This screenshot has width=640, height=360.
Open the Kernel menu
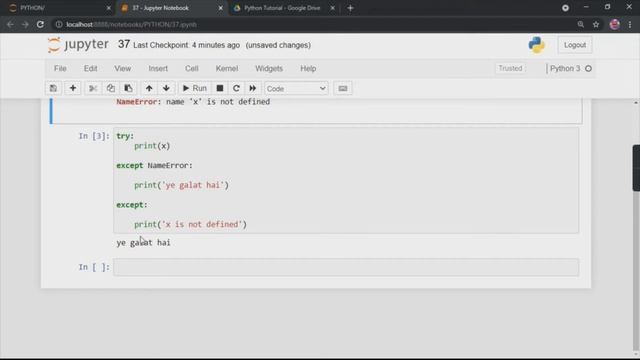click(227, 69)
